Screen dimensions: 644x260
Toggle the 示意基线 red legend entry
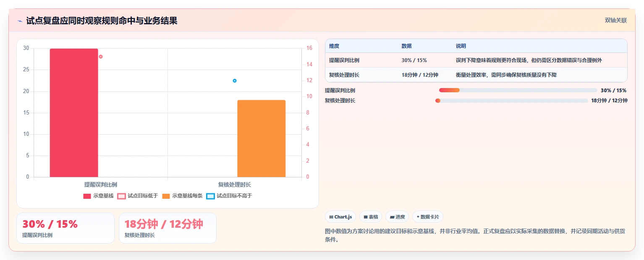pyautogui.click(x=98, y=196)
